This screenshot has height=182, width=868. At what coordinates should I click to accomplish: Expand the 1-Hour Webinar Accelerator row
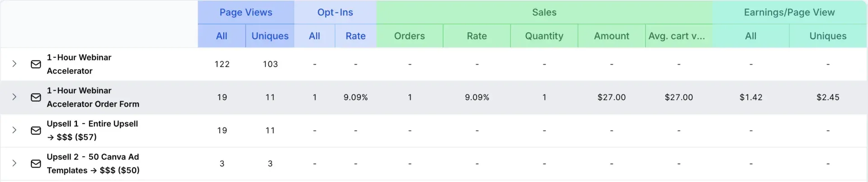click(14, 64)
